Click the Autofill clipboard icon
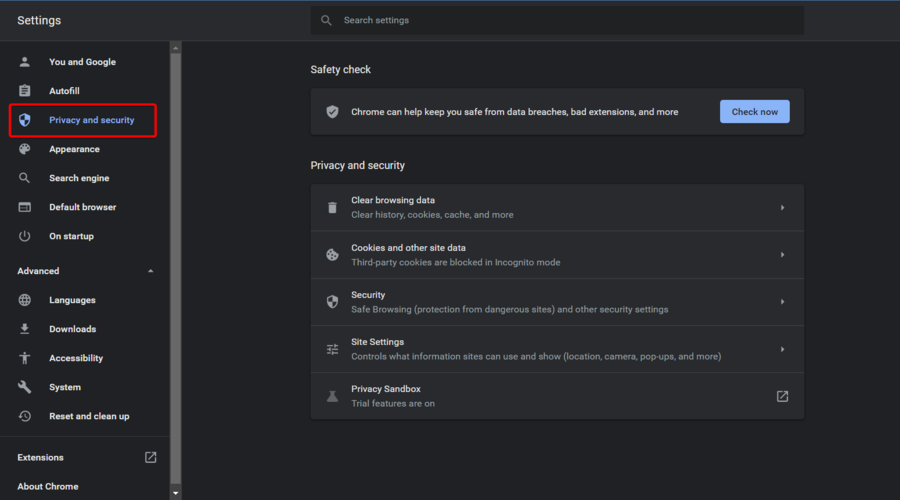 pos(26,91)
